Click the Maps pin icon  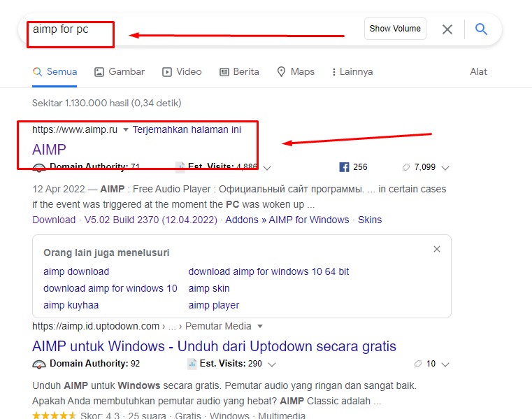coord(281,71)
